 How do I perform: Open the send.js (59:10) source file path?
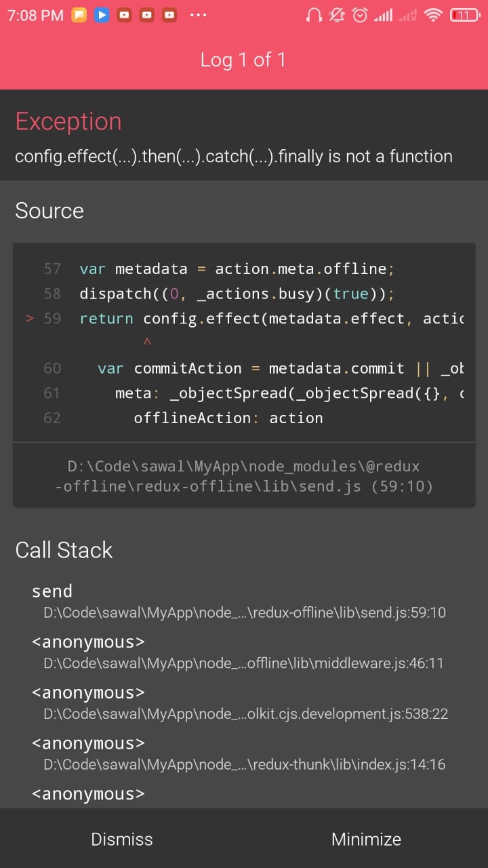[x=244, y=476]
